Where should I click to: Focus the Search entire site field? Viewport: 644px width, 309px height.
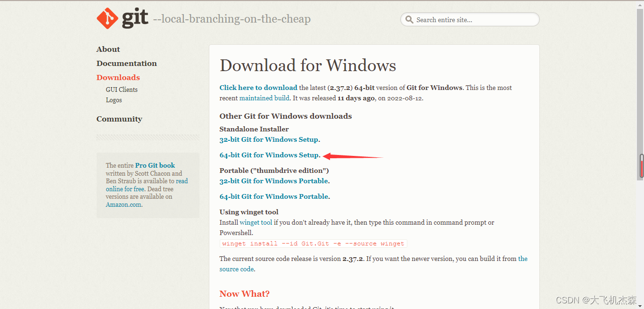(470, 19)
